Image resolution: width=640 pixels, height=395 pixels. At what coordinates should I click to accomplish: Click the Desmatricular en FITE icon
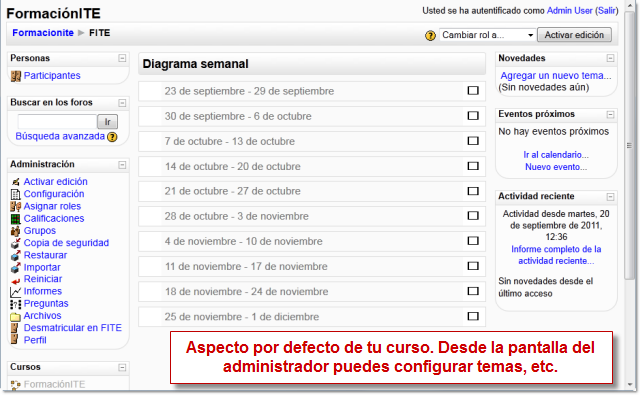coord(15,328)
